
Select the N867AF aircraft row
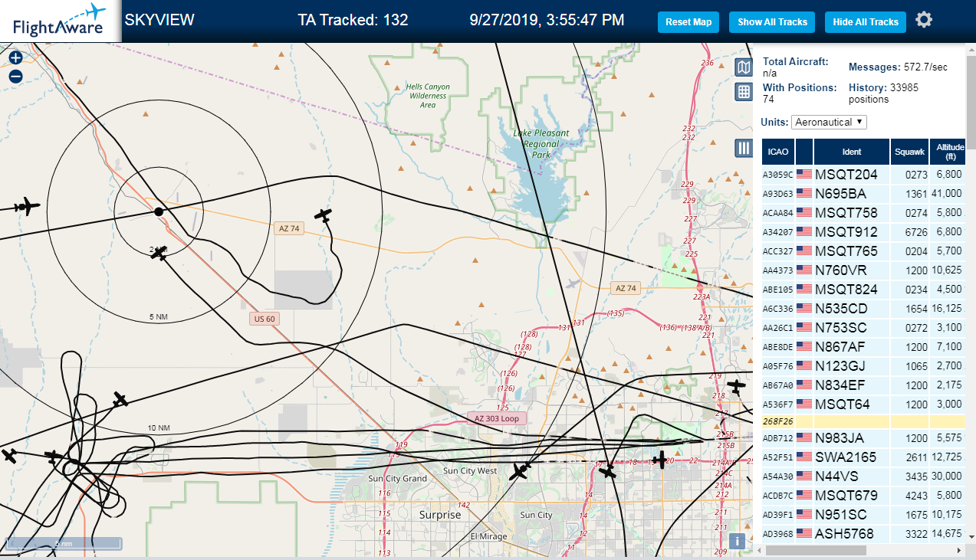(864, 346)
